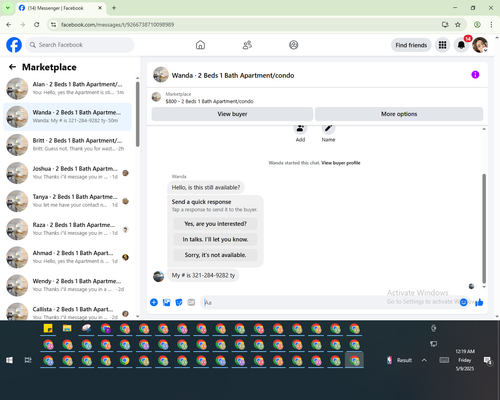
Task: Bookmark this tab with star icon
Action: click(458, 24)
